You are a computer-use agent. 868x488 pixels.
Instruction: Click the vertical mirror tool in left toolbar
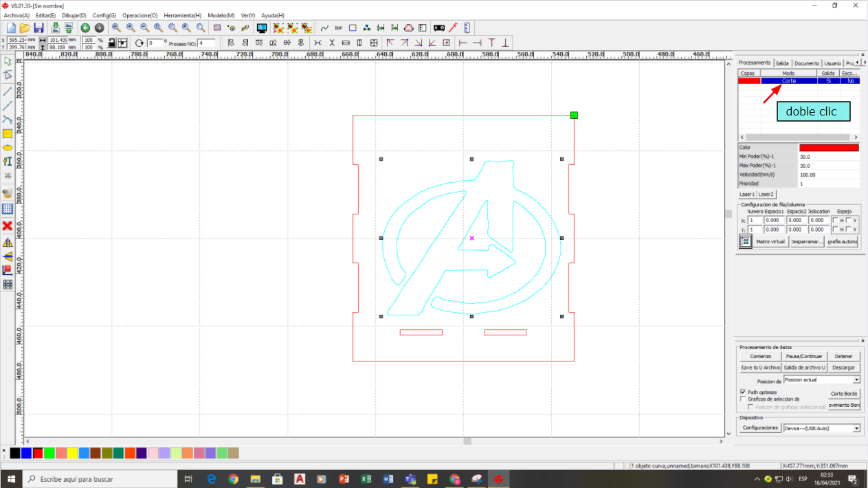tap(8, 256)
